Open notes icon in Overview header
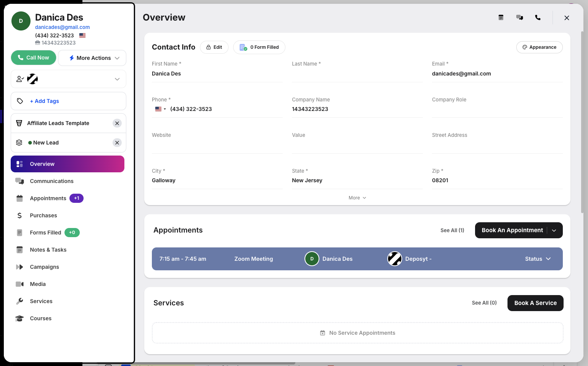This screenshot has height=366, width=588. 501,18
